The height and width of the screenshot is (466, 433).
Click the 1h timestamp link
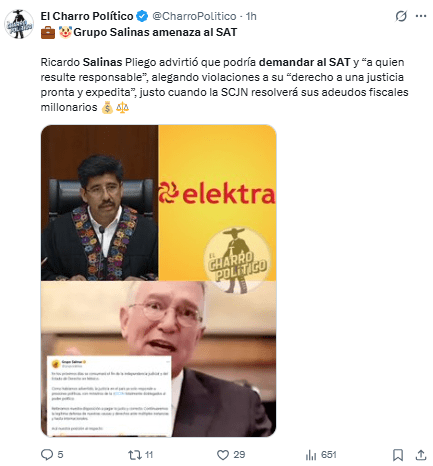tap(251, 16)
